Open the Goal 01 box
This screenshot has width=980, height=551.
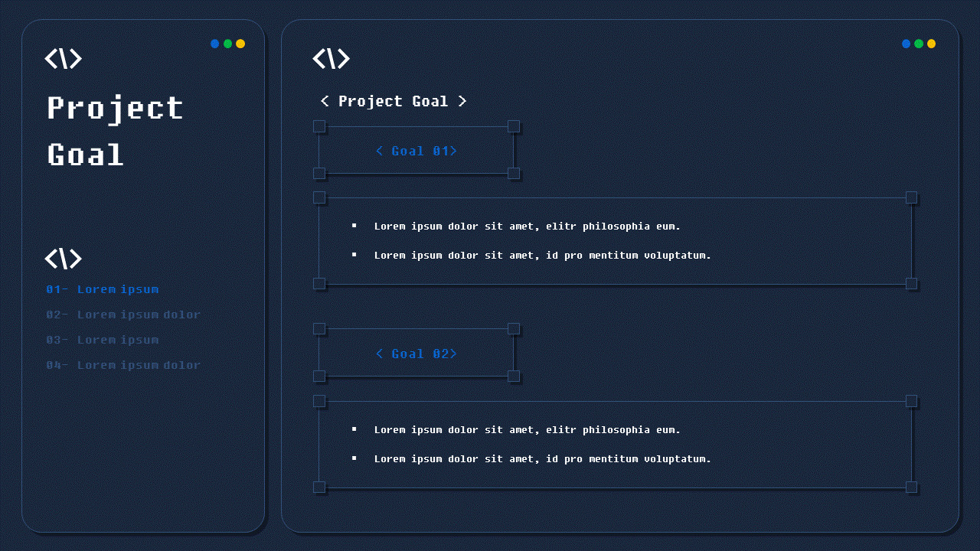[416, 151]
